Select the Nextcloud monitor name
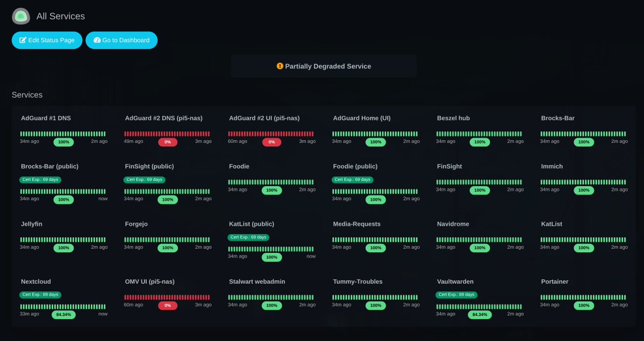This screenshot has height=341, width=644. 36,281
